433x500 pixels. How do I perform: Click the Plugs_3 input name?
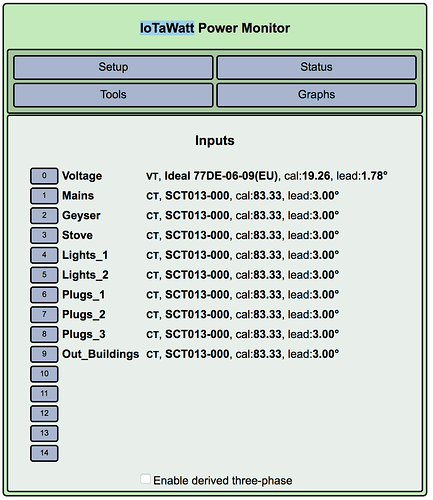[84, 334]
